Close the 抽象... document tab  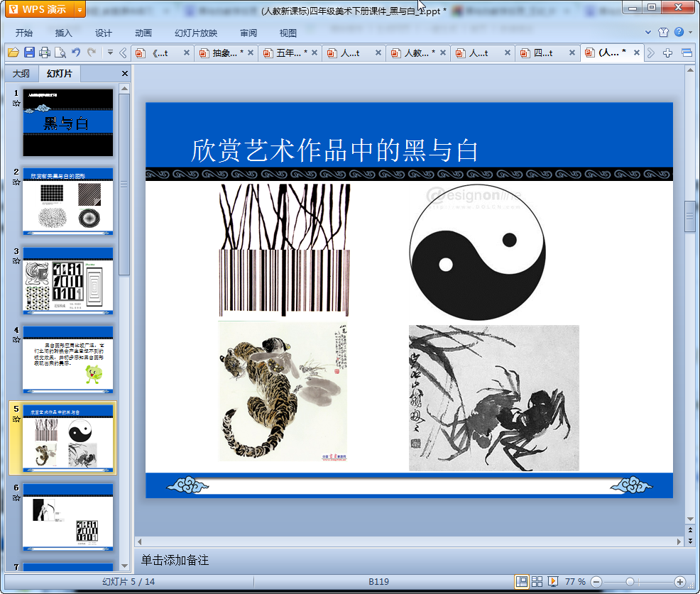coord(251,53)
